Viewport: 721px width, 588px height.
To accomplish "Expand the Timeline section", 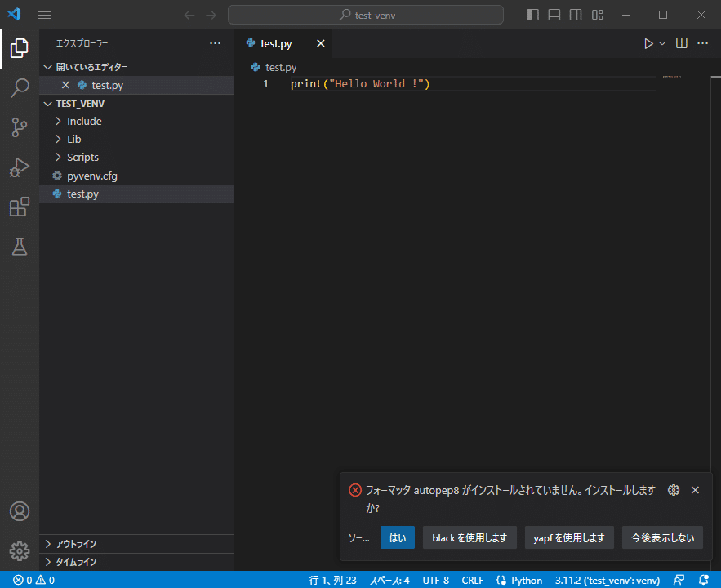I will [137, 562].
